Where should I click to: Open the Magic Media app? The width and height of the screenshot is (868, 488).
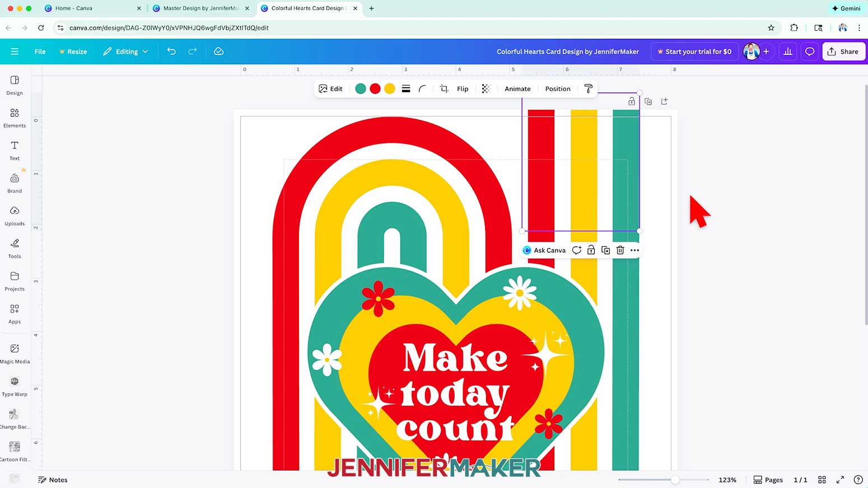coord(15,354)
